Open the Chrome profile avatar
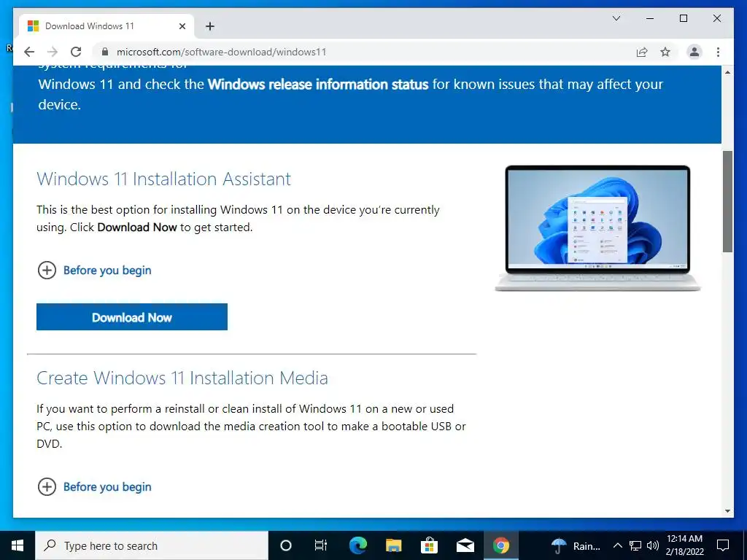The height and width of the screenshot is (560, 747). (x=694, y=52)
